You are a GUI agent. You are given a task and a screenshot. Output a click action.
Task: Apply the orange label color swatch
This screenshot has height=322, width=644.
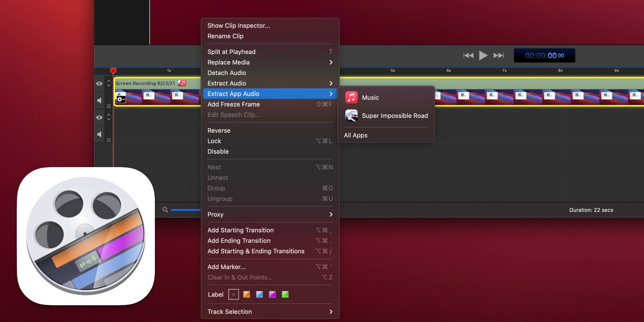pos(246,294)
